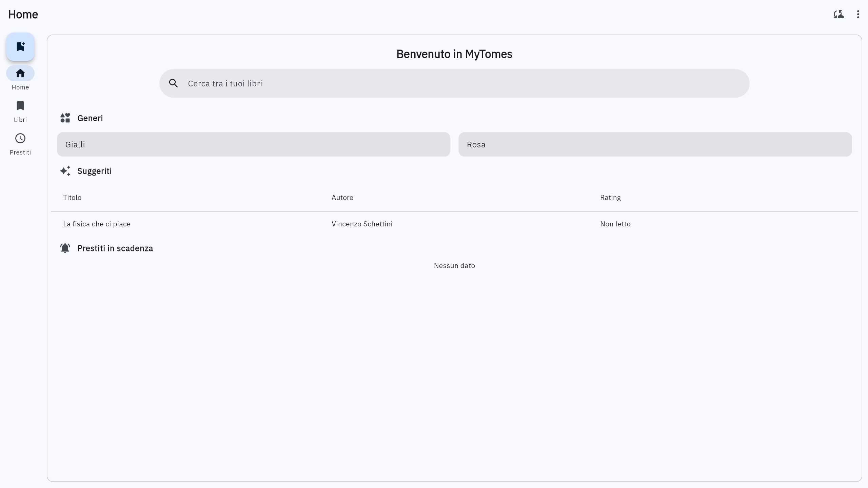The image size is (868, 488).
Task: Click the 'Non letto' rating cell
Action: pos(615,224)
